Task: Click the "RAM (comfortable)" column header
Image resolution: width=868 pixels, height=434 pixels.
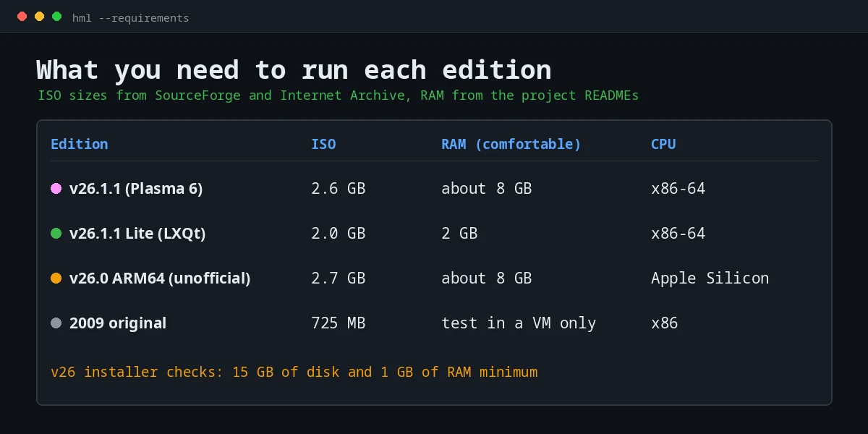Action: 511,144
